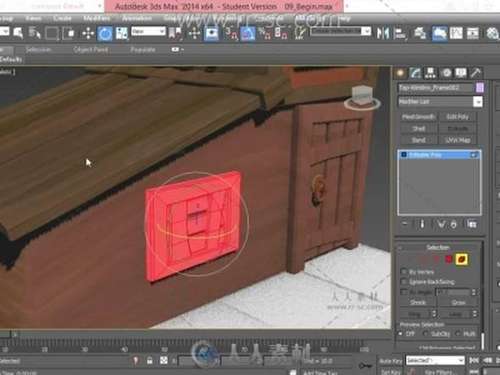
Task: Switch to the Display command panel
Action: [x=461, y=73]
